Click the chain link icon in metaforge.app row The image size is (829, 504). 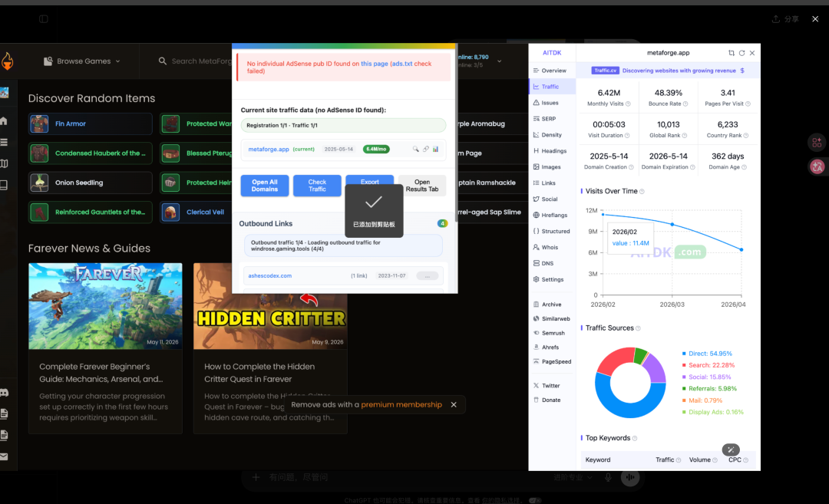tap(425, 149)
